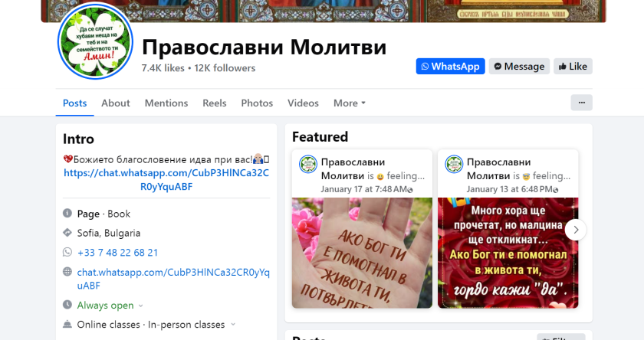The image size is (644, 340).
Task: Click the WhatsApp phone icon in Intro
Action: 67,252
